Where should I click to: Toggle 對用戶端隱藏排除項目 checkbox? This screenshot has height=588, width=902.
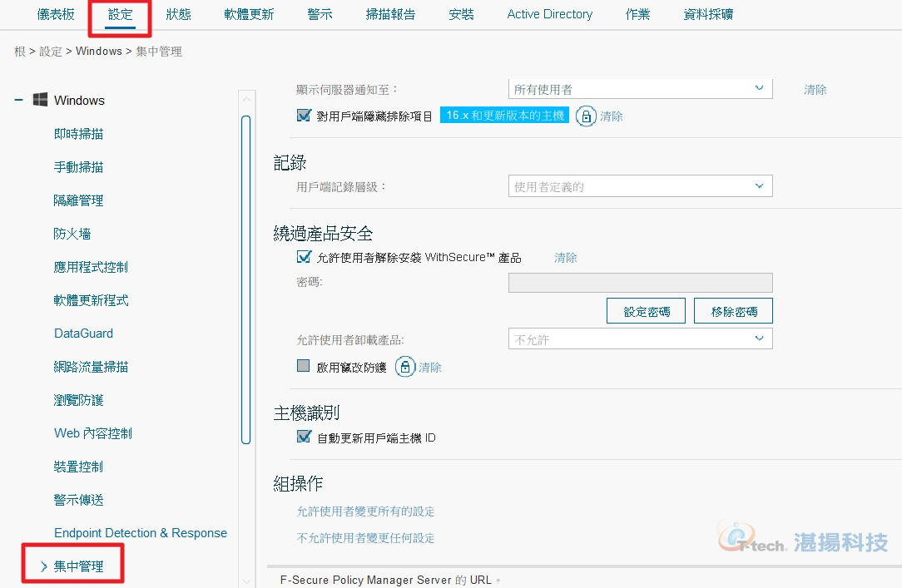click(x=304, y=115)
